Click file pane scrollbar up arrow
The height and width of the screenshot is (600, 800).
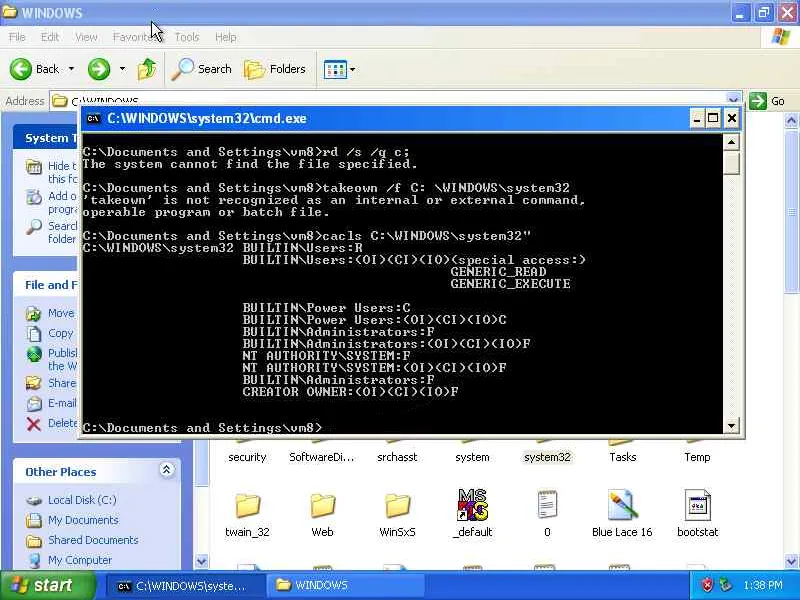tap(791, 120)
